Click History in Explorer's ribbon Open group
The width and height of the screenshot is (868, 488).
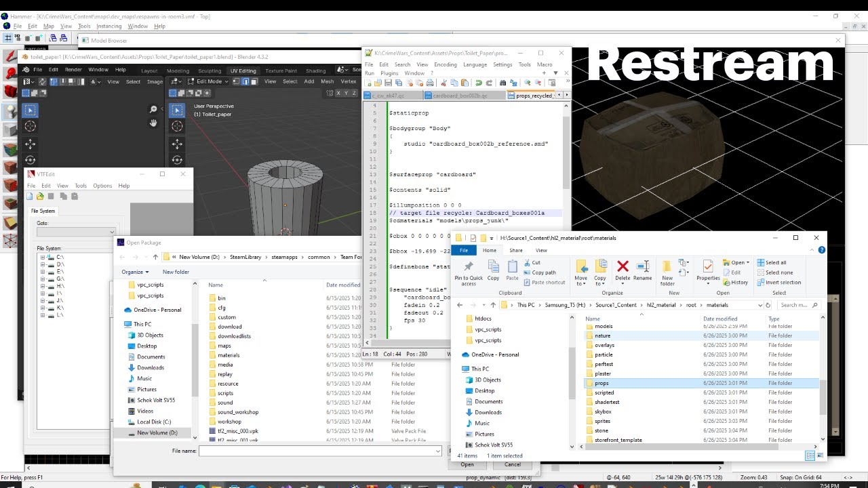pyautogui.click(x=736, y=282)
